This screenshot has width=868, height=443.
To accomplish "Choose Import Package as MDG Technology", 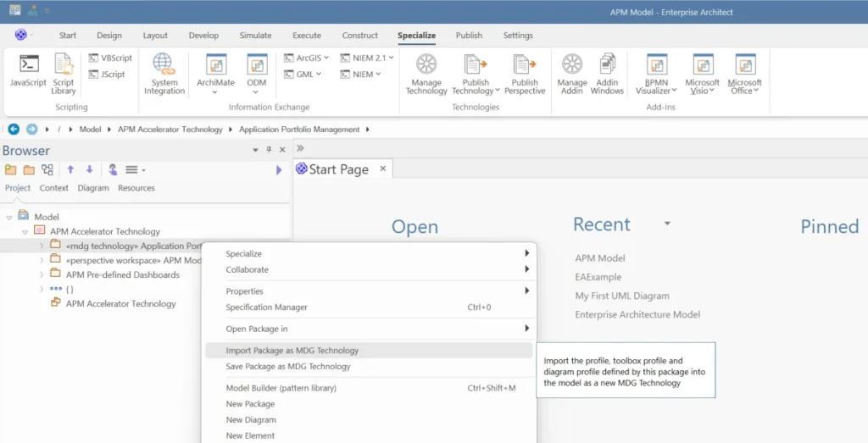I will tap(369, 350).
